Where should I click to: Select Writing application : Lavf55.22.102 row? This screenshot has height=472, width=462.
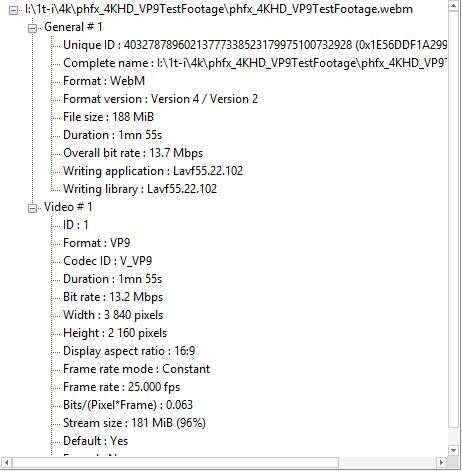153,171
